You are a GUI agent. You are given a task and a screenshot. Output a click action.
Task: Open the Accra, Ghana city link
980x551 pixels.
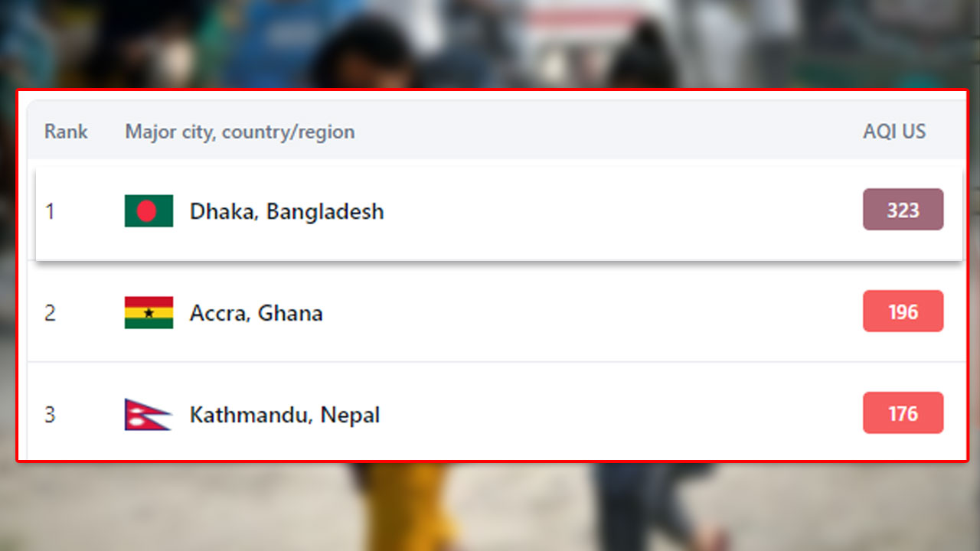(256, 313)
